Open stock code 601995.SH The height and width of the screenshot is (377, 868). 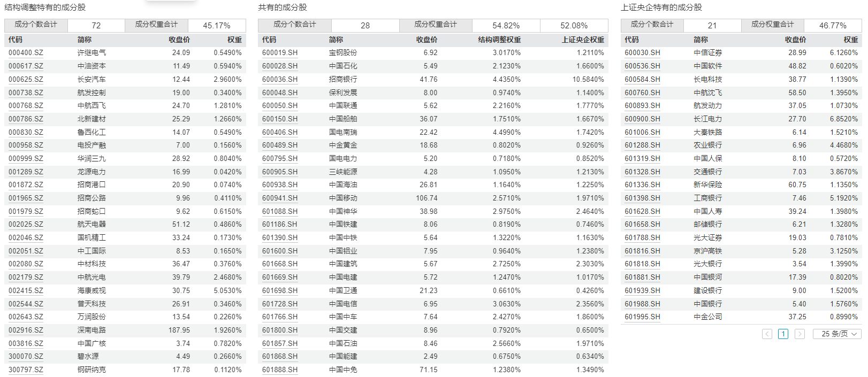pyautogui.click(x=643, y=317)
